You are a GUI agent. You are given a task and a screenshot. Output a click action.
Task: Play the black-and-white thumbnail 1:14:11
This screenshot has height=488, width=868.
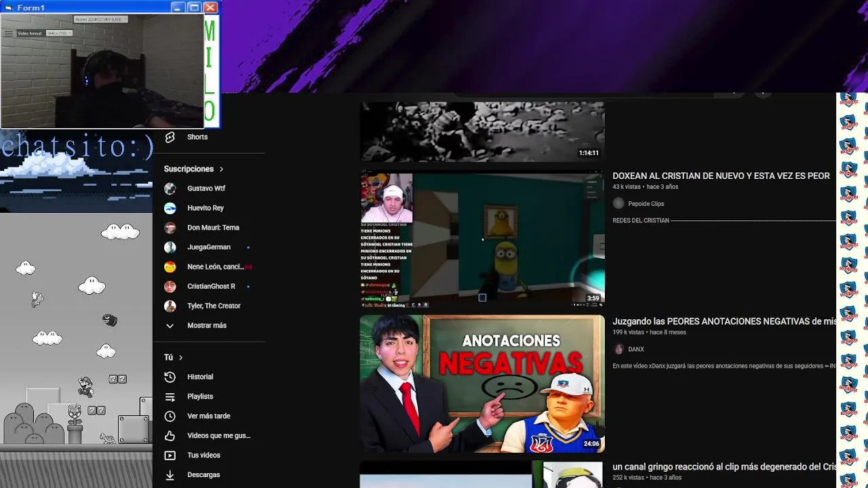tap(482, 131)
